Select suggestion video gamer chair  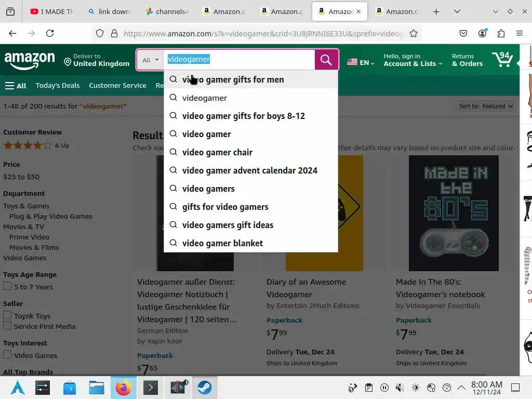(251, 152)
